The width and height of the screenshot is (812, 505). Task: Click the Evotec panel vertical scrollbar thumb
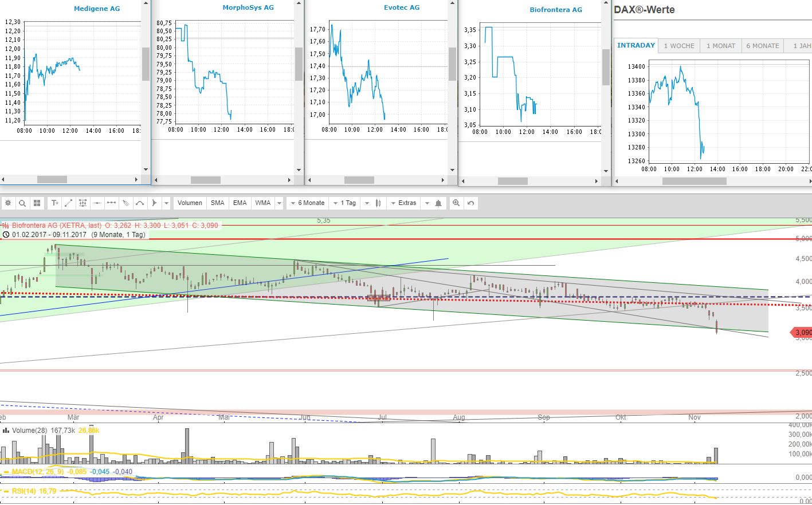[x=452, y=64]
